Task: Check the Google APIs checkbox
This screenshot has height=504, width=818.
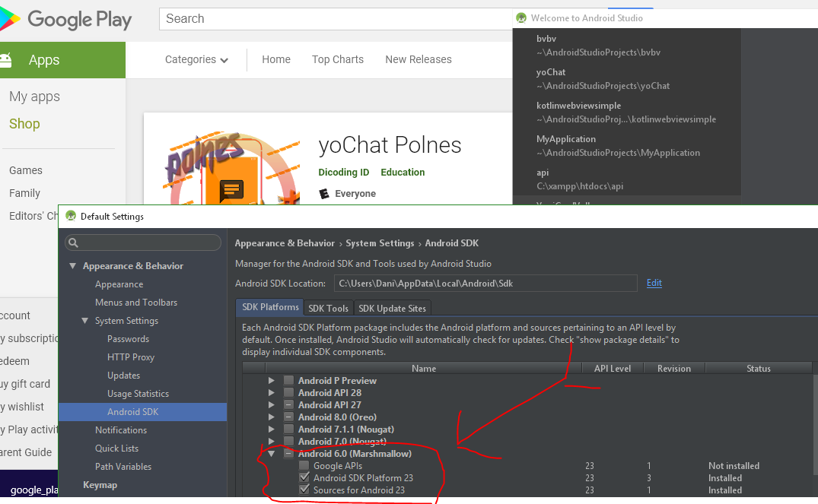Action: click(304, 465)
